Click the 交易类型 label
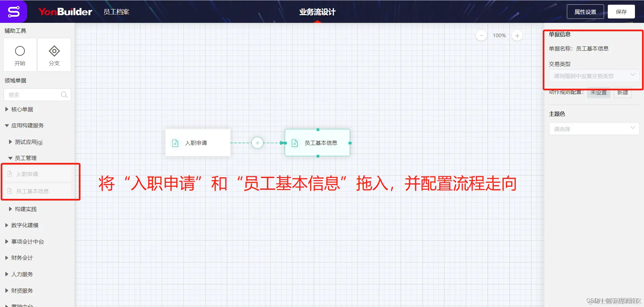The image size is (644, 307). (559, 64)
